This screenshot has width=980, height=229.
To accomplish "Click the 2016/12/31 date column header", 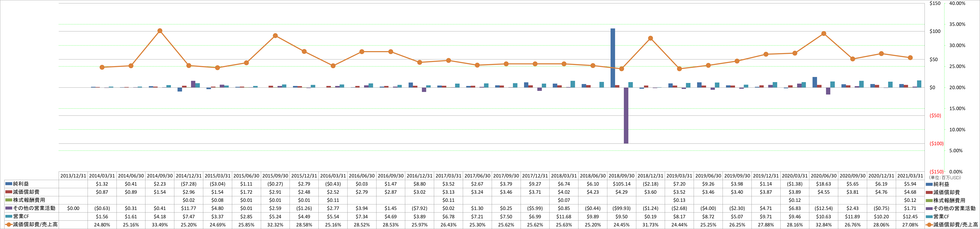I will coord(419,176).
